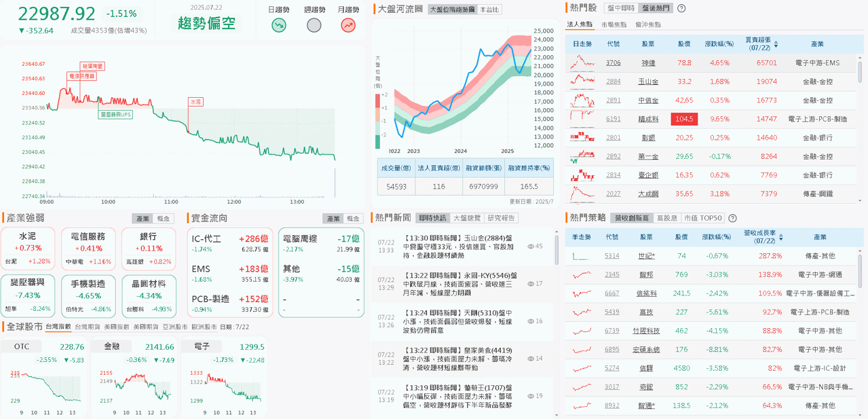Click the monthly trend up-arrow icon
Viewport: 868px width, 419px height.
tap(348, 25)
